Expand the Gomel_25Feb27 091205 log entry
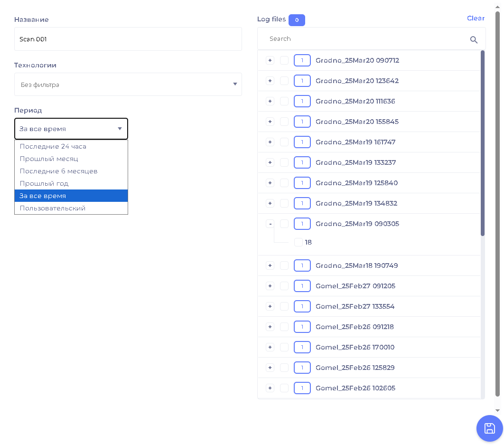504x445 pixels. (x=270, y=286)
